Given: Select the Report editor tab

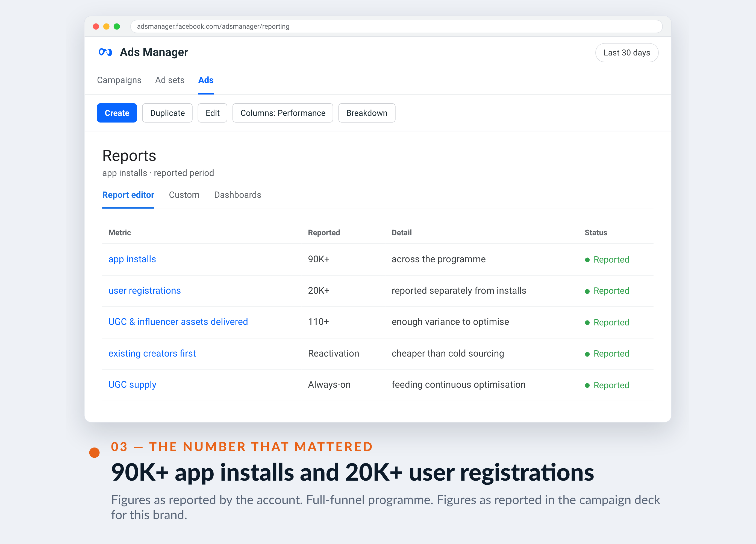Looking at the screenshot, I should [x=128, y=195].
